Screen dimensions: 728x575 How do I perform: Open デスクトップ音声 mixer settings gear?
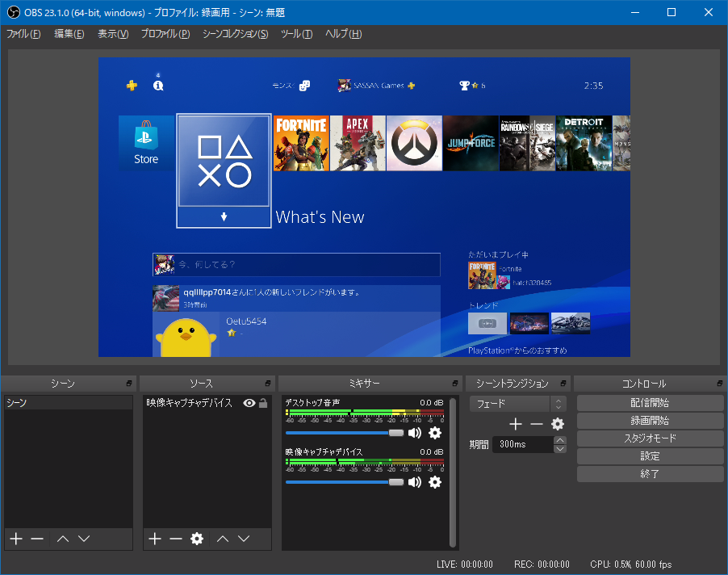click(x=435, y=433)
